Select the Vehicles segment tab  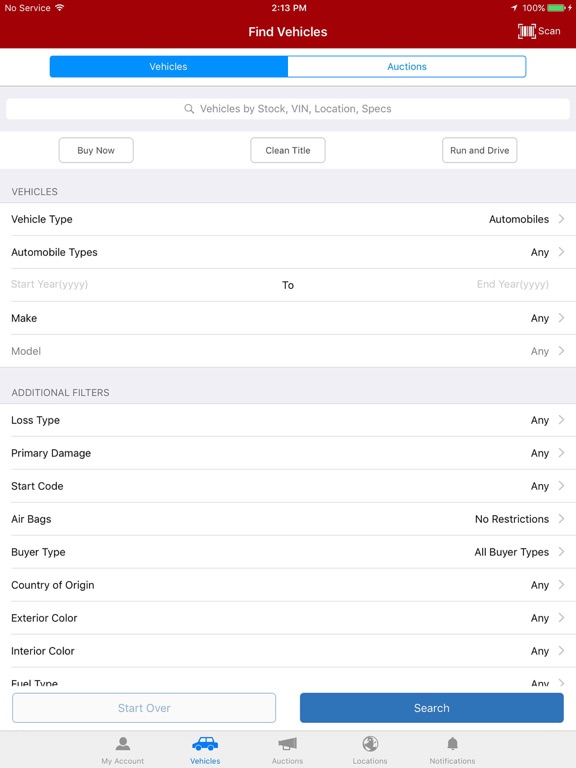point(168,67)
